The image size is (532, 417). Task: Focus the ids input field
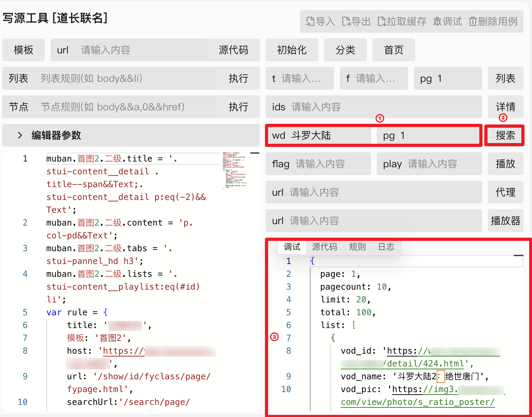pyautogui.click(x=374, y=107)
